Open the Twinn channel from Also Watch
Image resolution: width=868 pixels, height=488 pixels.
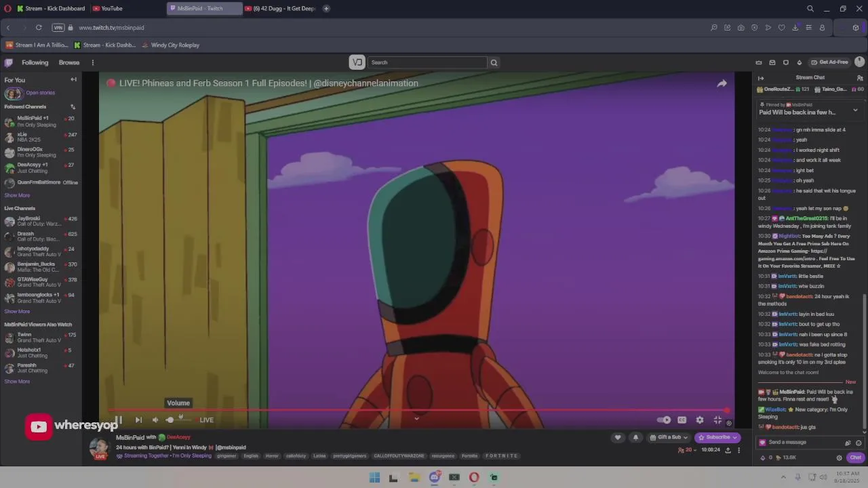pos(41,338)
